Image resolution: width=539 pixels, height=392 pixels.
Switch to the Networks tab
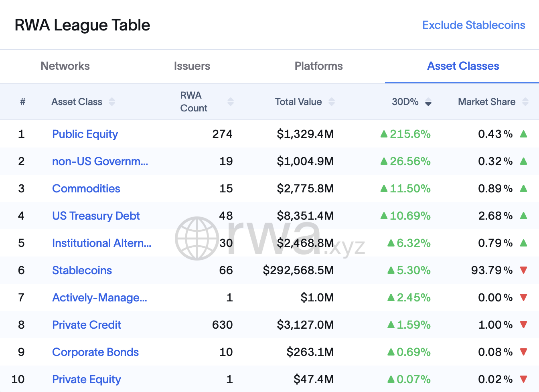tap(65, 66)
